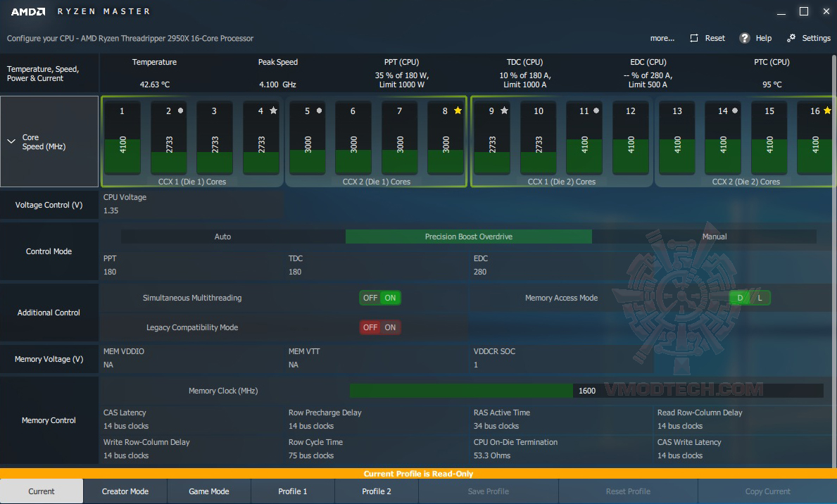The width and height of the screenshot is (837, 504).
Task: Click the gold star on core 16
Action: tap(827, 111)
